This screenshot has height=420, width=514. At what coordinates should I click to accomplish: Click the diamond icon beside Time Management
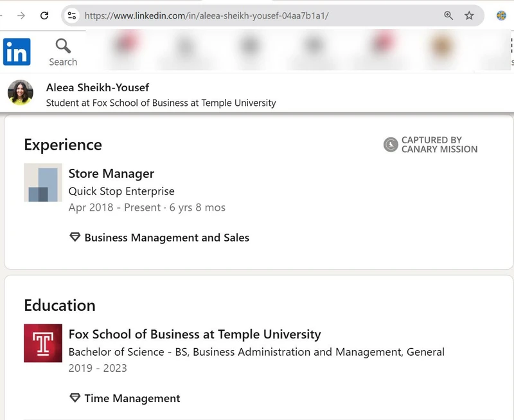tap(75, 398)
